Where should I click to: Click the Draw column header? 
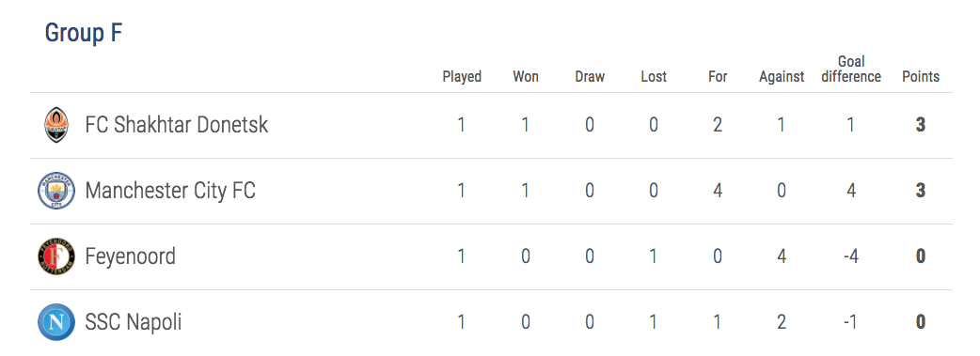pos(590,77)
